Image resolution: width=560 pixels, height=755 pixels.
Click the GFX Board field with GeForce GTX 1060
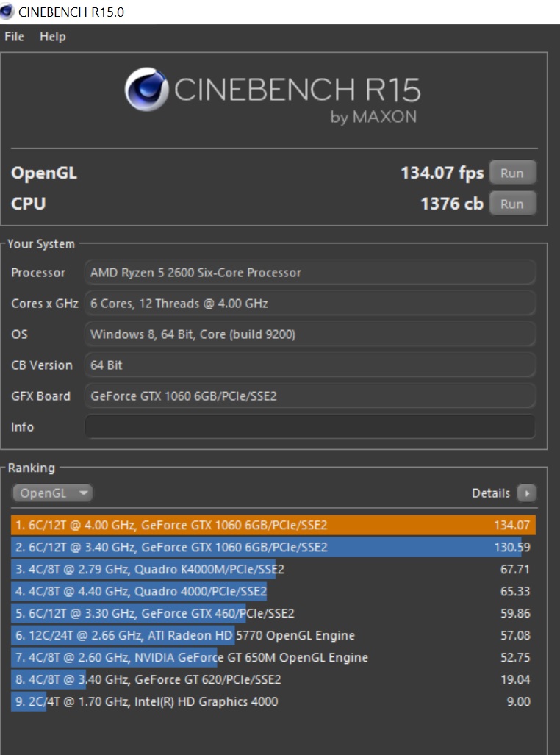click(x=310, y=396)
